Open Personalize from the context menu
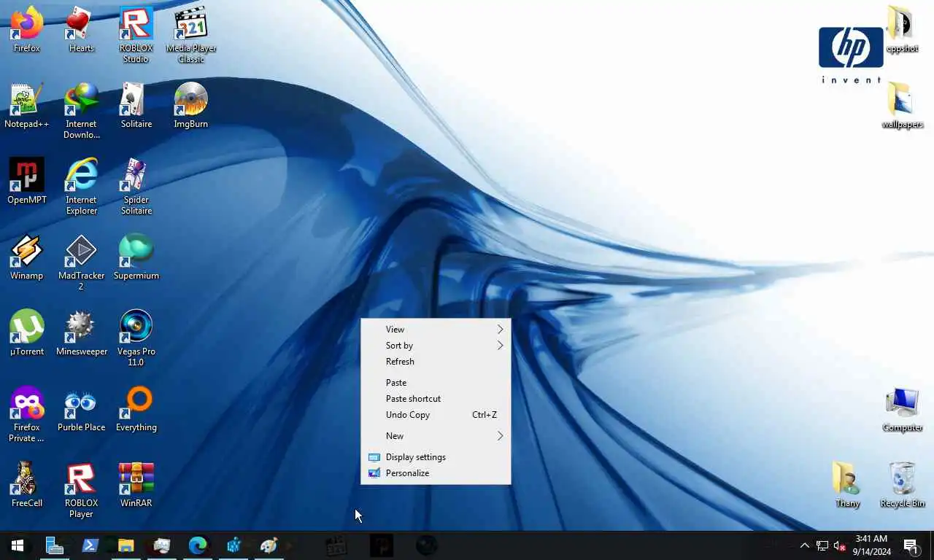This screenshot has width=934, height=560. pos(436,473)
